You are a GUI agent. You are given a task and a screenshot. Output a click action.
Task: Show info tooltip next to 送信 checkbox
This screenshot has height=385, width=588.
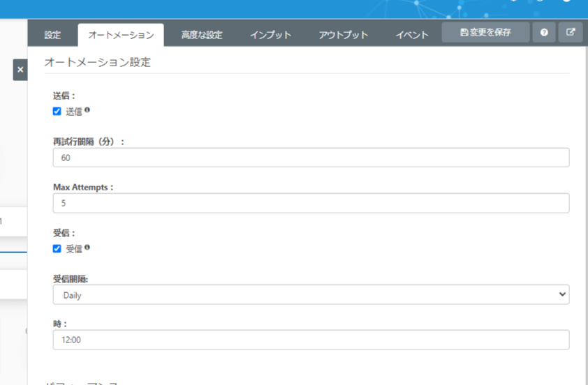[87, 110]
